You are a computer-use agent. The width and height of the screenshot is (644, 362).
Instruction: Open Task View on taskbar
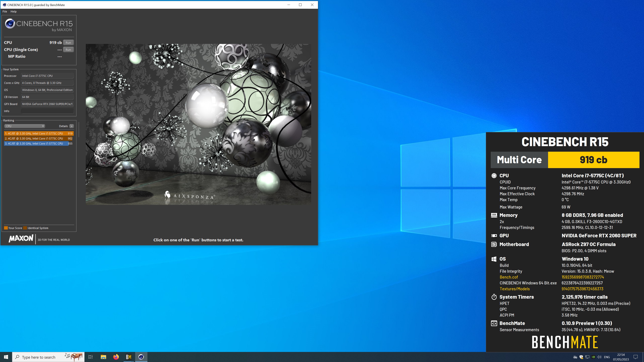click(91, 357)
